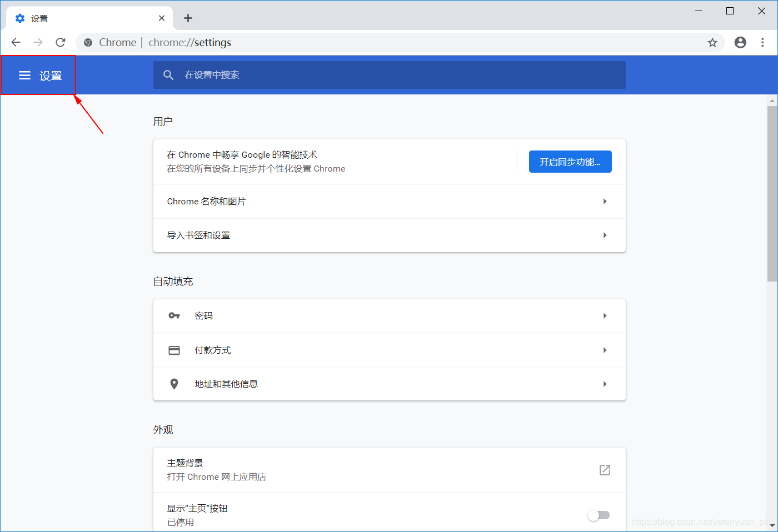This screenshot has width=778, height=532.
Task: Open 导入书签和设置 entry
Action: [x=390, y=235]
